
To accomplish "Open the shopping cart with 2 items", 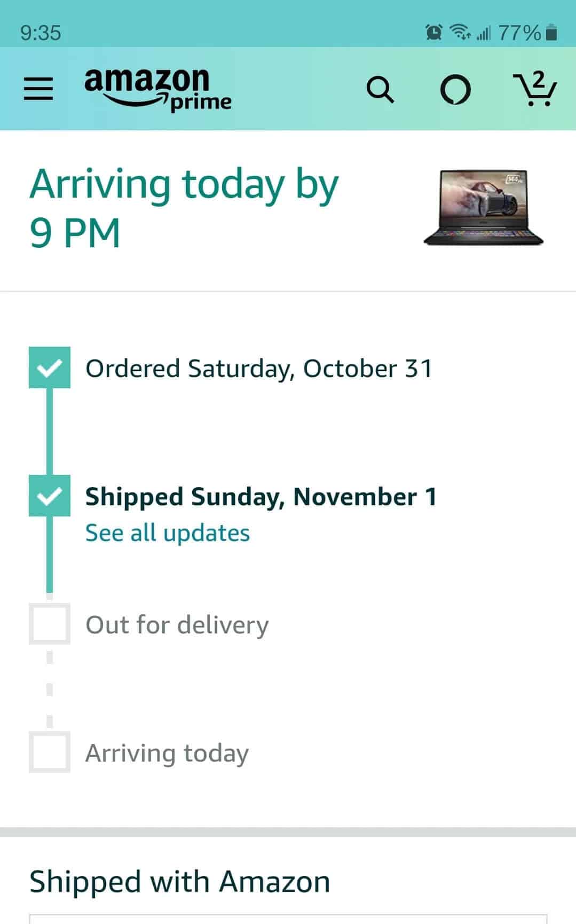I will (535, 89).
